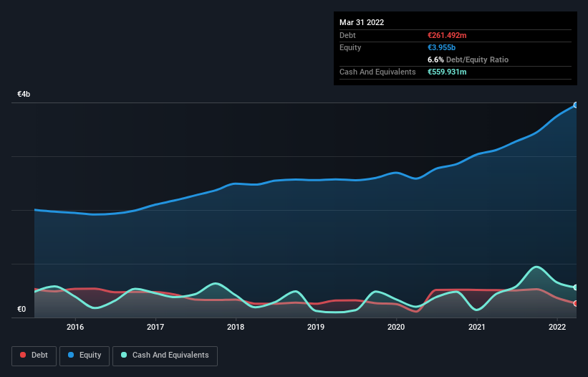Viewport: 588px width, 377px height.
Task: Toggle the Equity series legend button
Action: coord(85,355)
